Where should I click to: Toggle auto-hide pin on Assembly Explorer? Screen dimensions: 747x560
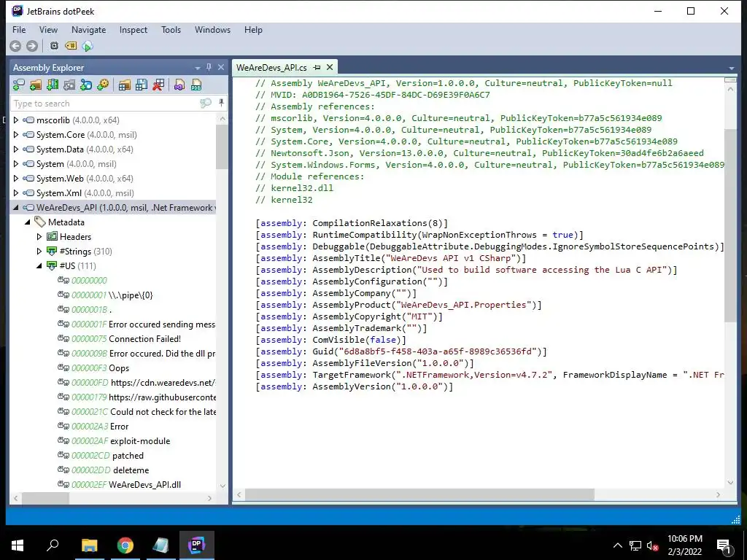pyautogui.click(x=209, y=67)
